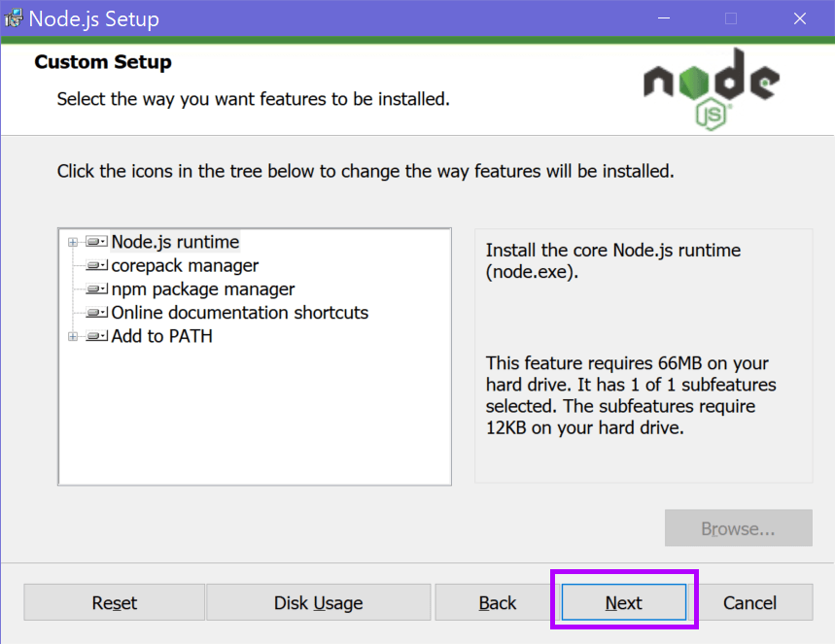Click the 'Install the core Node.js runtime' description
Viewport: 835px width, 644px height.
(x=613, y=260)
